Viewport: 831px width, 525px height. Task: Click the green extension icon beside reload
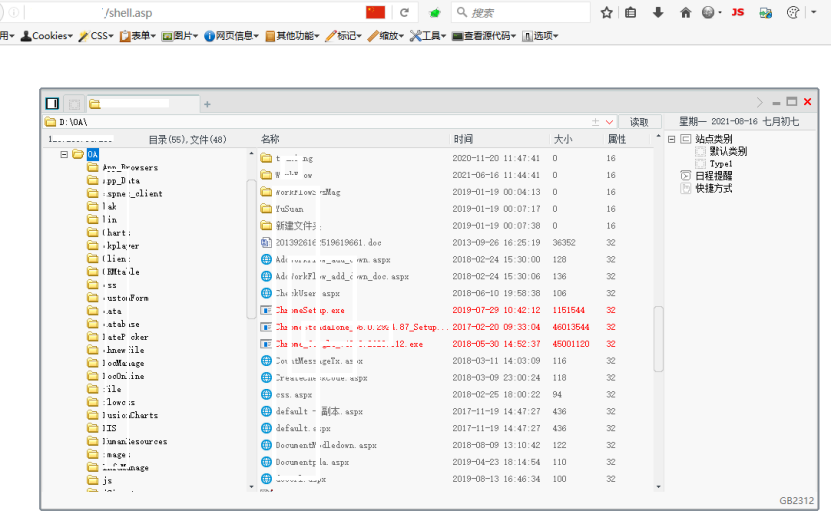click(435, 13)
